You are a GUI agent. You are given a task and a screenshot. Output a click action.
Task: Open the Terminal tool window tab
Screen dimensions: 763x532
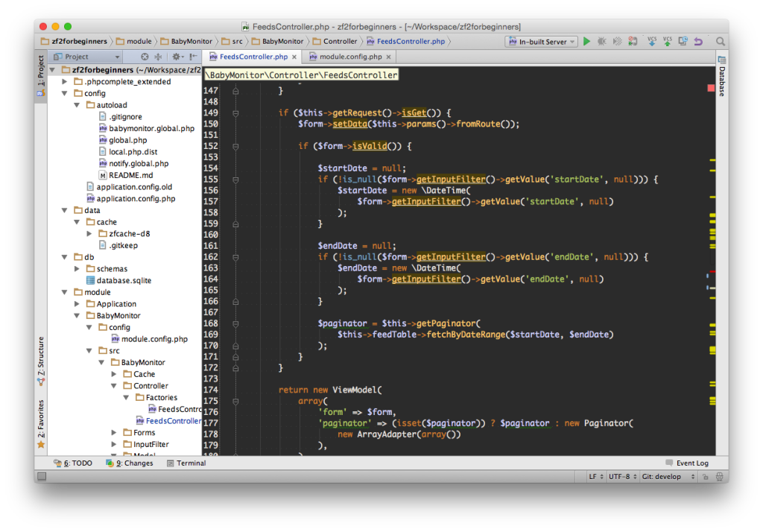click(186, 463)
